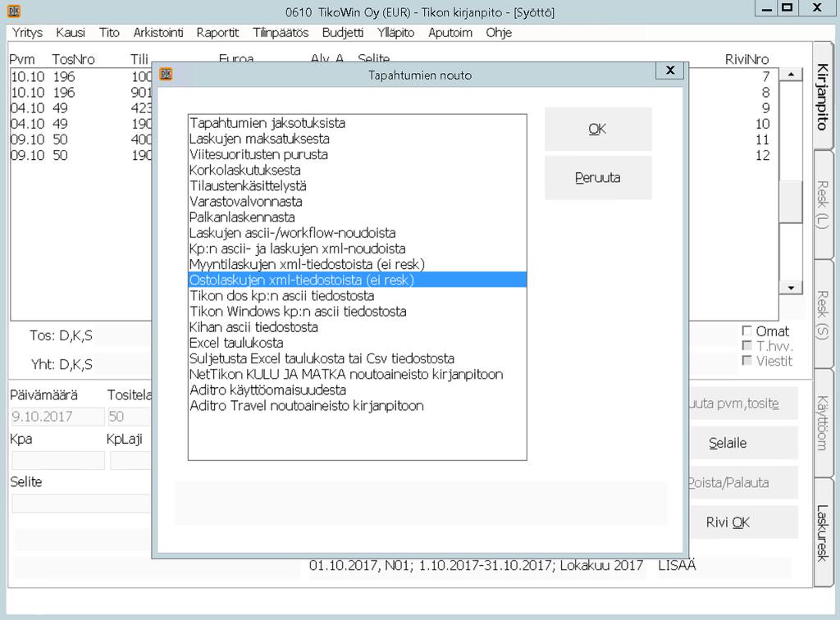Switch to the Käyttöom side tab

[823, 423]
